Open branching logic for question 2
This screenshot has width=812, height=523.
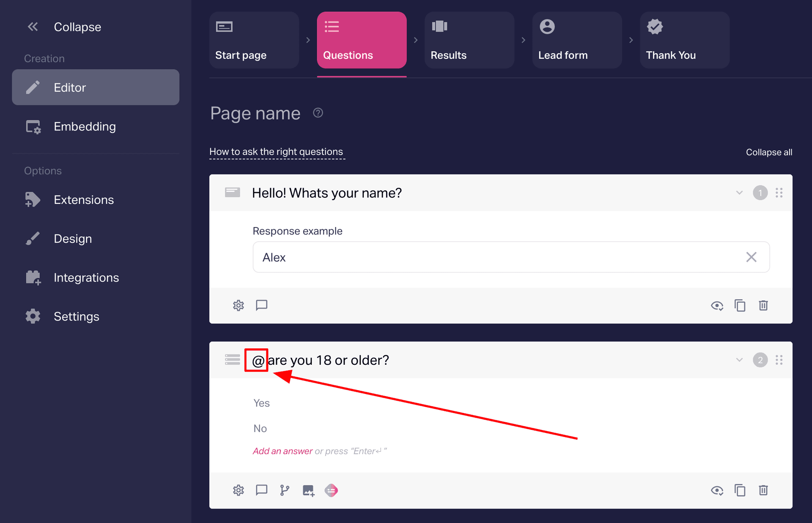(x=285, y=490)
